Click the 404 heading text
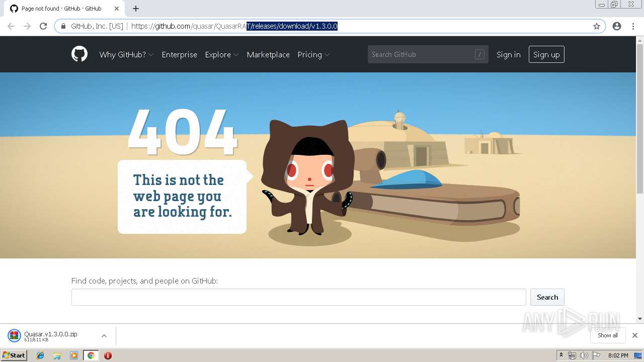Image resolution: width=644 pixels, height=362 pixels. pyautogui.click(x=182, y=132)
